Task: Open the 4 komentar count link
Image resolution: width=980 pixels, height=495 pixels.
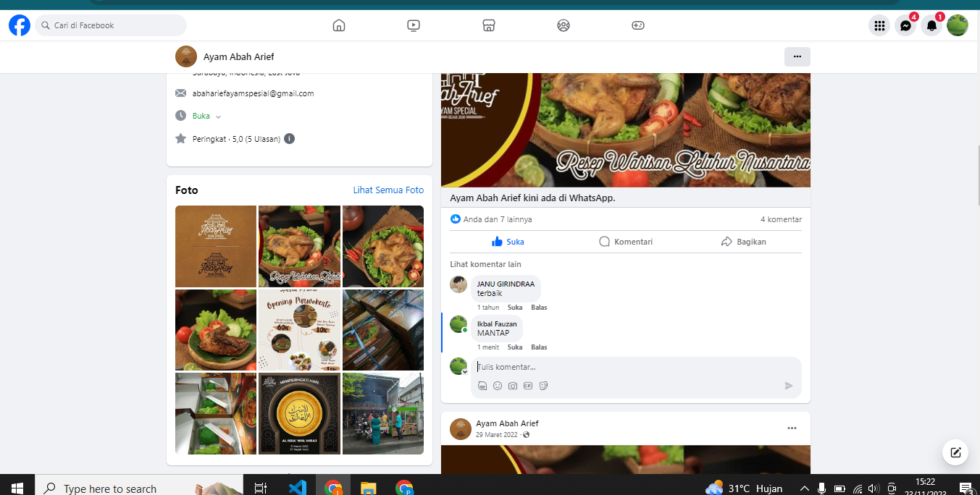Action: (781, 219)
